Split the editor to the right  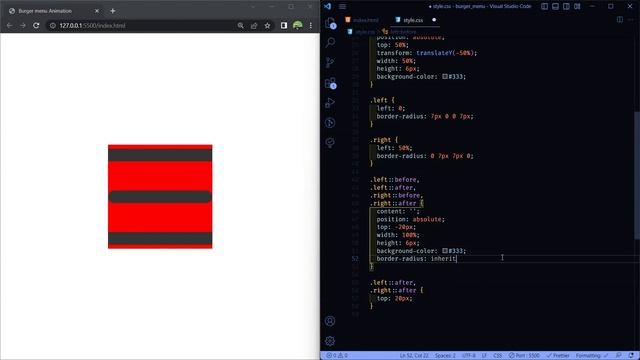click(x=620, y=20)
